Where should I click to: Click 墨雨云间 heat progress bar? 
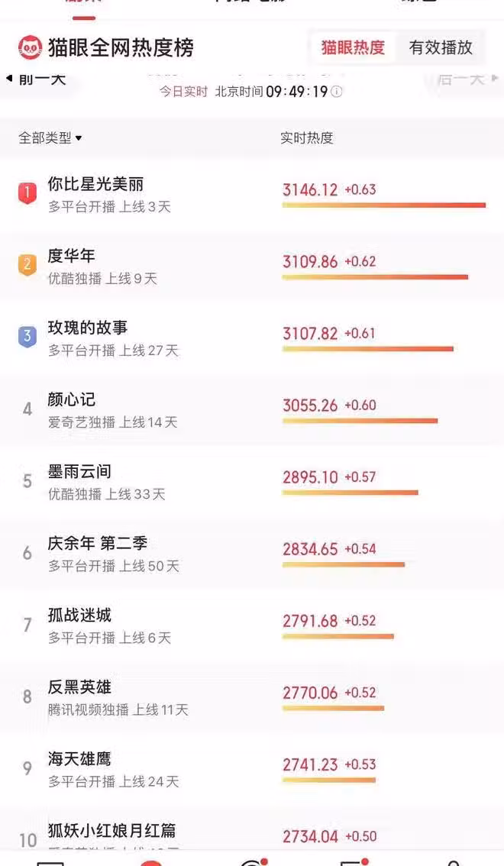click(350, 493)
